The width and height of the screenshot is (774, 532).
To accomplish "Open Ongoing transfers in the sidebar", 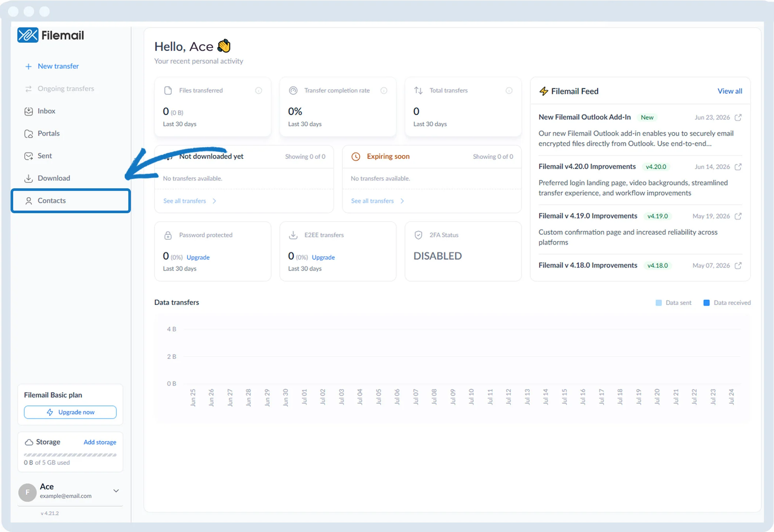I will click(66, 89).
